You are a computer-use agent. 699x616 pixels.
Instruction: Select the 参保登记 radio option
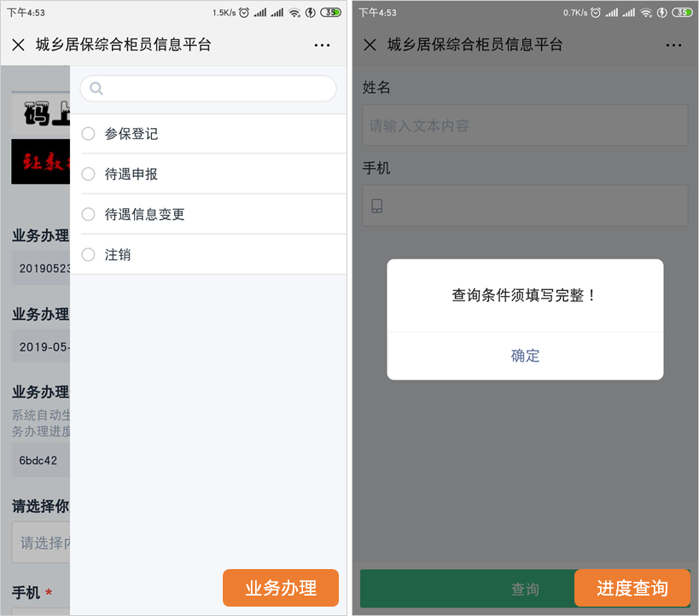pyautogui.click(x=88, y=134)
